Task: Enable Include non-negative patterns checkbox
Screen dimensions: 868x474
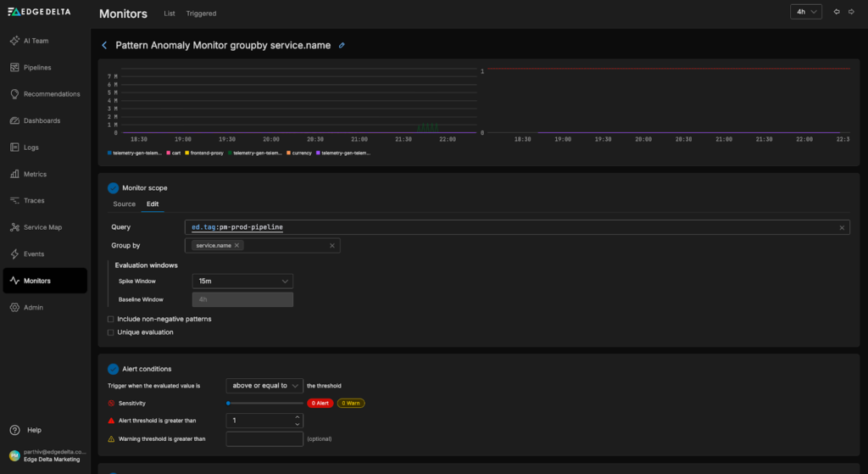Action: (x=111, y=319)
